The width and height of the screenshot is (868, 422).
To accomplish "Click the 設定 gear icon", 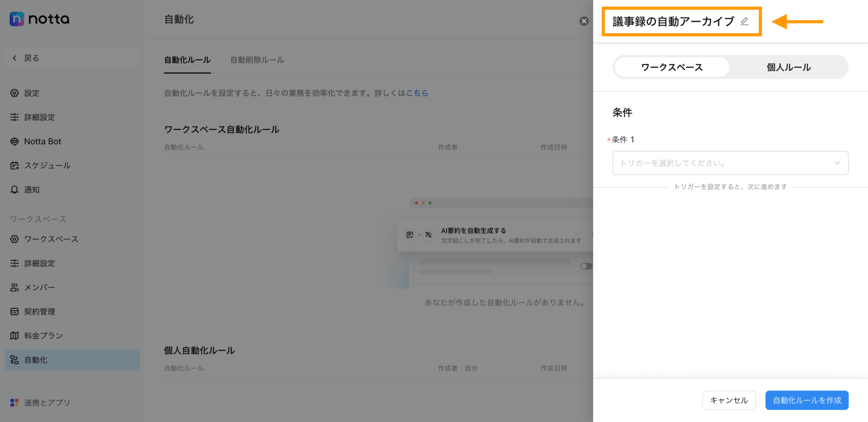I will (x=15, y=93).
